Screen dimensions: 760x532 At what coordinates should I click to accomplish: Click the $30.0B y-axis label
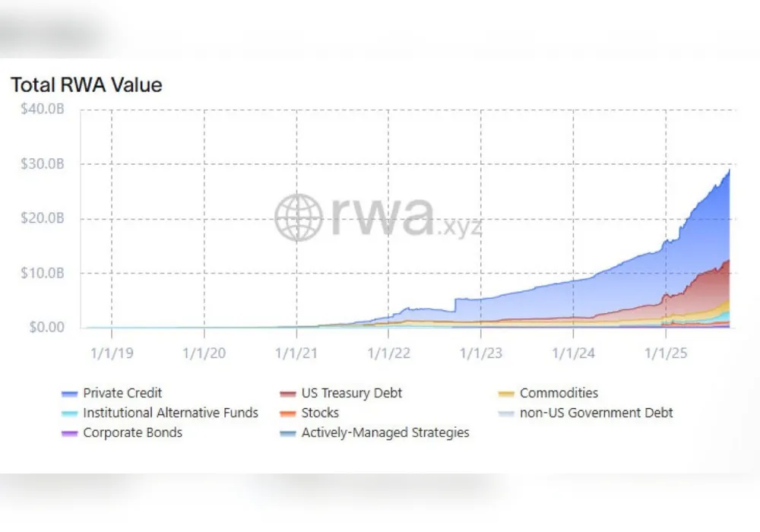(43, 163)
